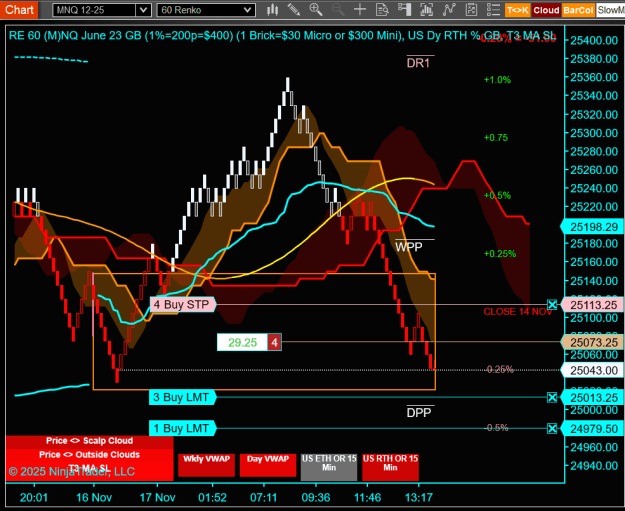This screenshot has height=511, width=625.
Task: Select the 4 Buy STP order label
Action: [x=183, y=305]
